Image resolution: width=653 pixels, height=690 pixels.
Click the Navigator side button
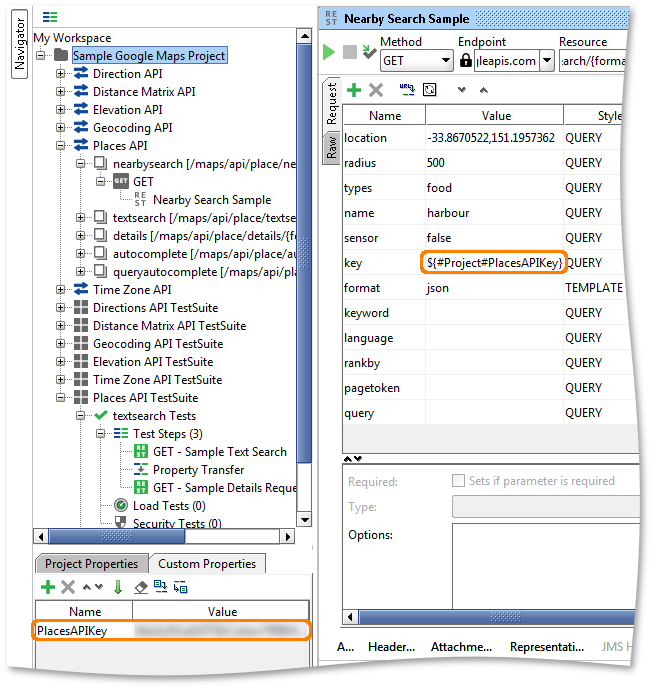pyautogui.click(x=19, y=44)
